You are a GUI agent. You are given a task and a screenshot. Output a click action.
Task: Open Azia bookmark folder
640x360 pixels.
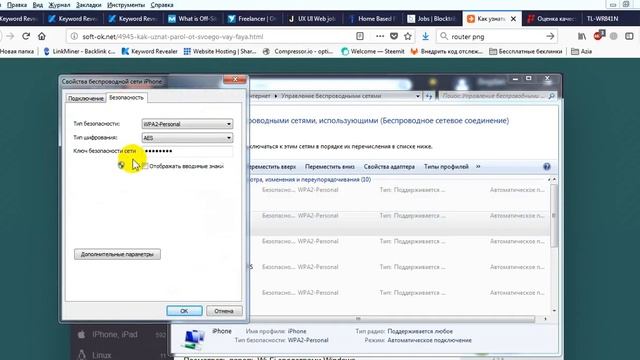click(581, 51)
